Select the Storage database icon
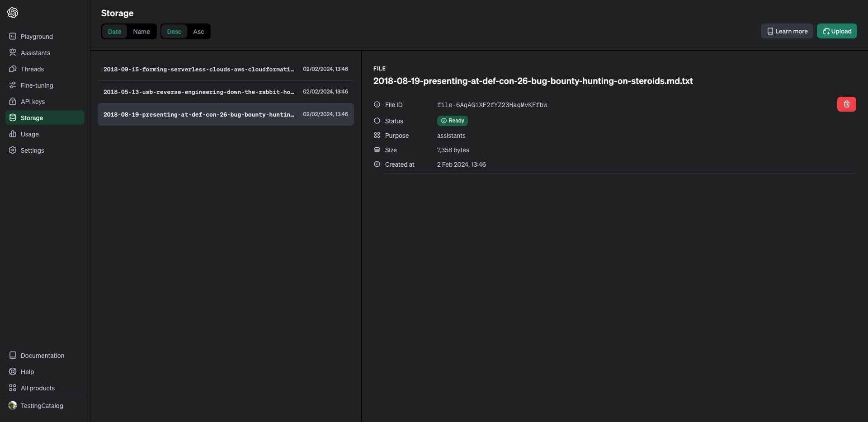 tap(13, 117)
